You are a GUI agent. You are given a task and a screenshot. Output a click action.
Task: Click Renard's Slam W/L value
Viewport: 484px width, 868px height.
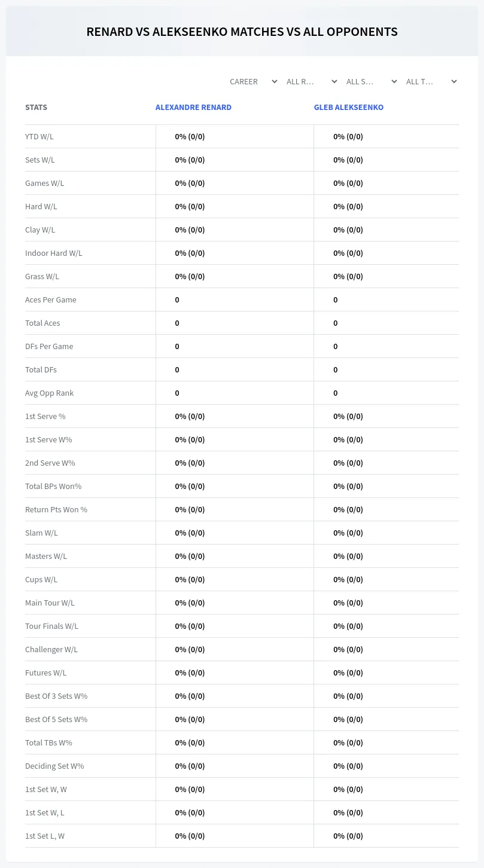click(190, 533)
